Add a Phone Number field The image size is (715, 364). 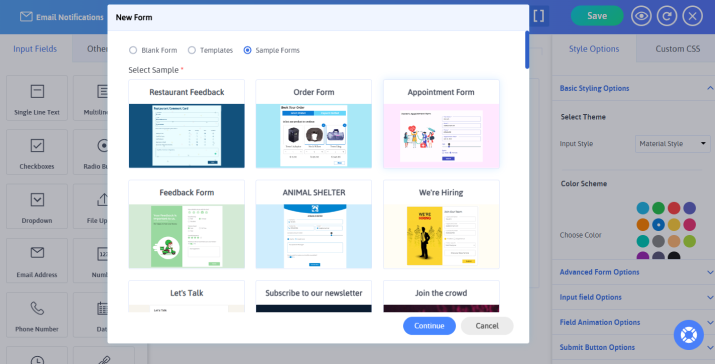pyautogui.click(x=37, y=315)
